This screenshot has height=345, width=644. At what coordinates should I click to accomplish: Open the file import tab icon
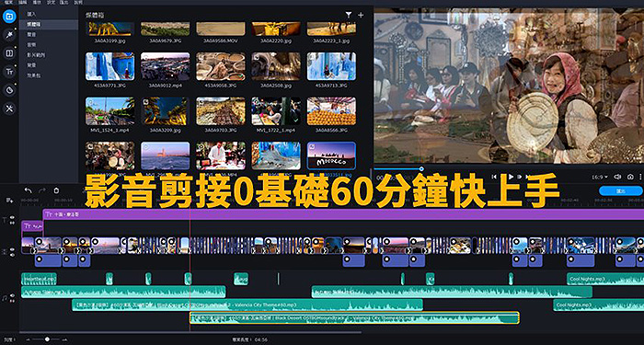point(9,17)
